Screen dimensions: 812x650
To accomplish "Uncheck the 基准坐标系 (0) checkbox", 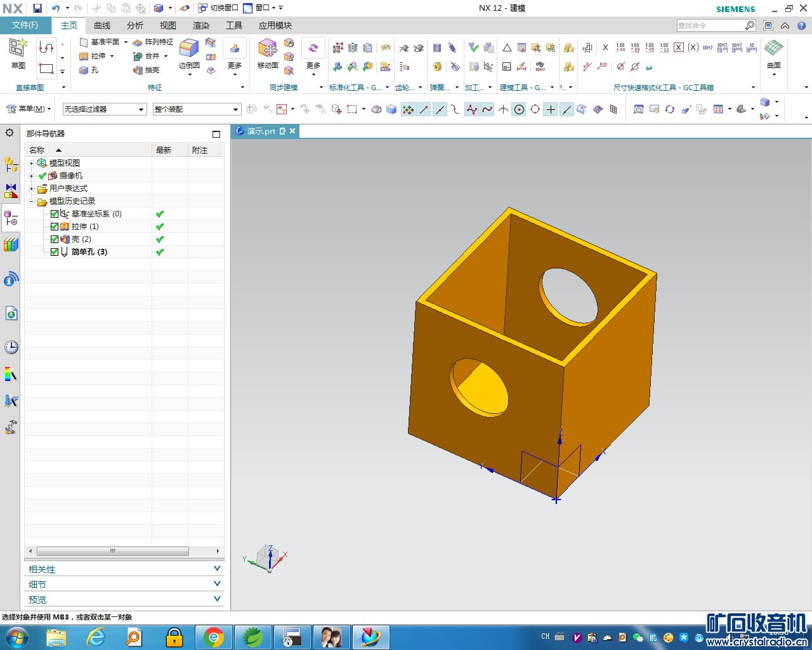I will point(55,214).
